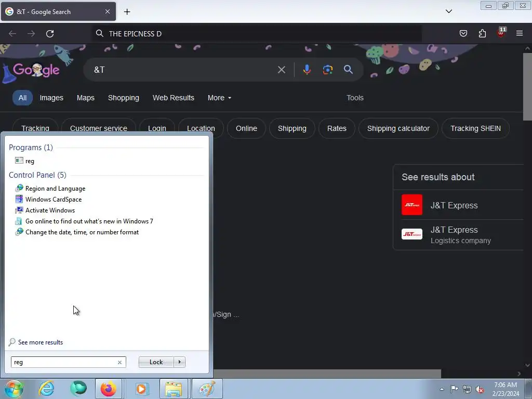The image size is (532, 399).
Task: Open the red J&T Express result
Action: coord(454,205)
